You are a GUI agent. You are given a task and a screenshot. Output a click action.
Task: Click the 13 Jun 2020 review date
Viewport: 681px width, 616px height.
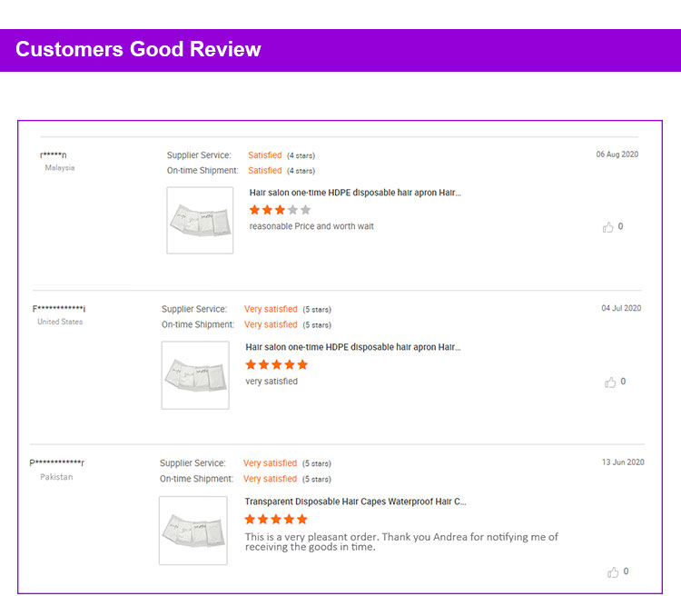click(x=622, y=462)
